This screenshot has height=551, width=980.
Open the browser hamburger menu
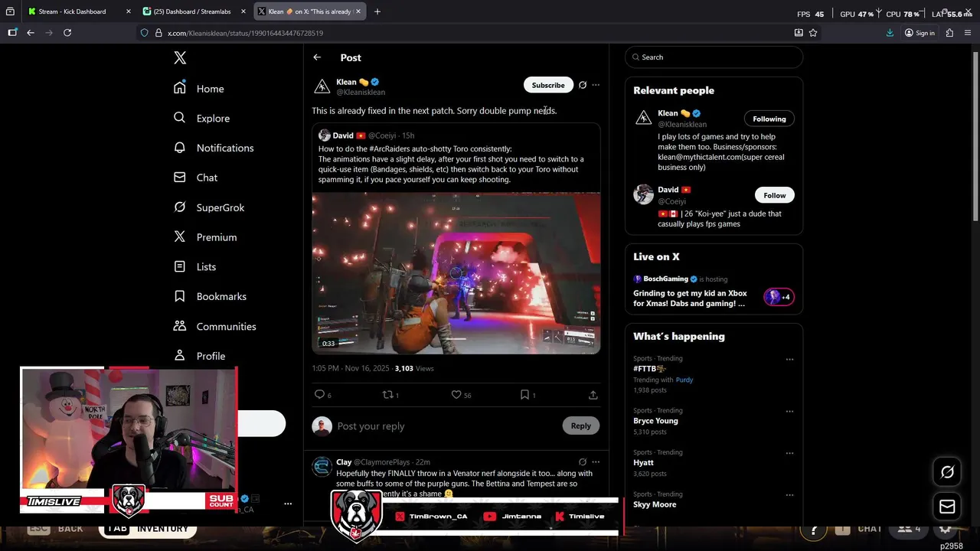pyautogui.click(x=968, y=33)
